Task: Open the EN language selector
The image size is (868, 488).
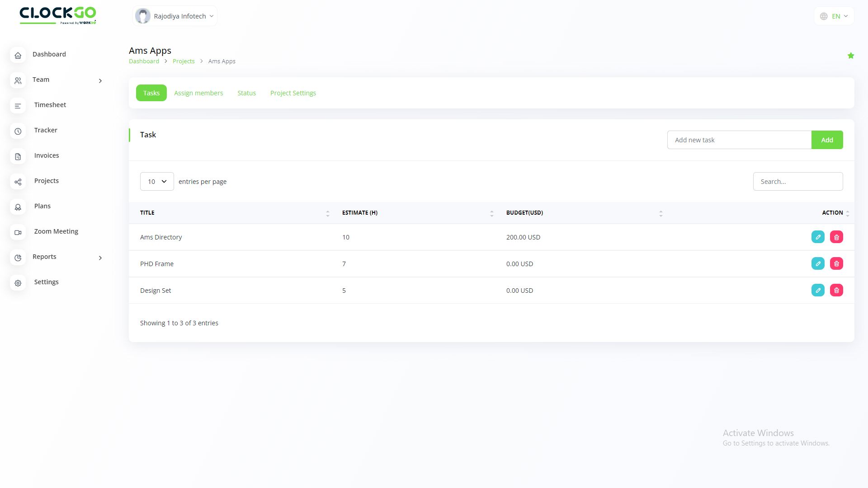Action: 834,16
